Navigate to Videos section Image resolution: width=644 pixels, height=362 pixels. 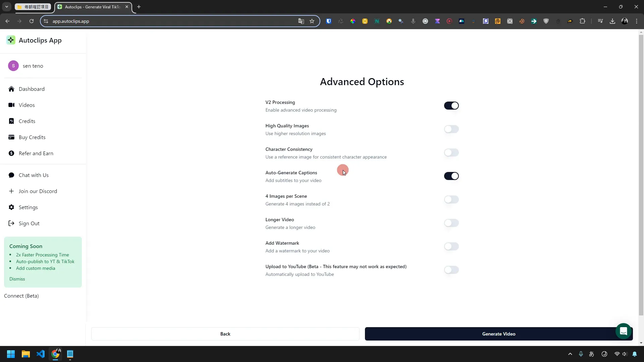(x=26, y=105)
